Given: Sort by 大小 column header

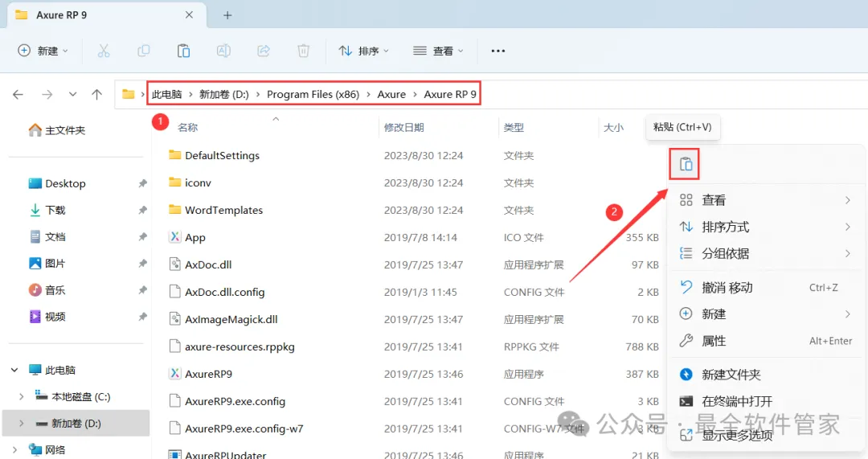Looking at the screenshot, I should tap(613, 127).
